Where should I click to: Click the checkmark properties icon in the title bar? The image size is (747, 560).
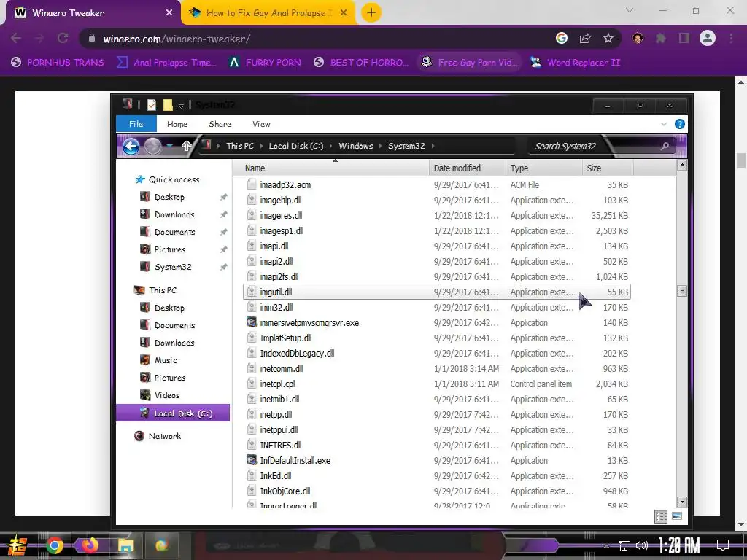(152, 105)
